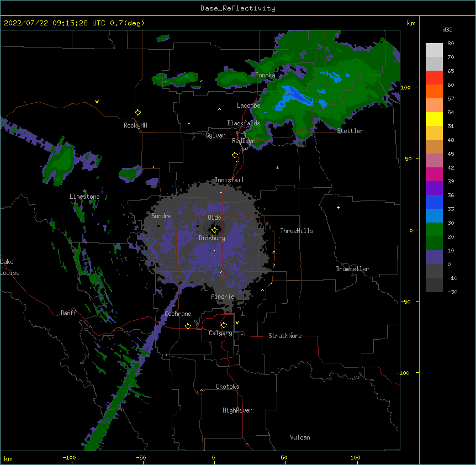Click the Cochrane town label
The image size is (476, 465).
[x=178, y=314]
